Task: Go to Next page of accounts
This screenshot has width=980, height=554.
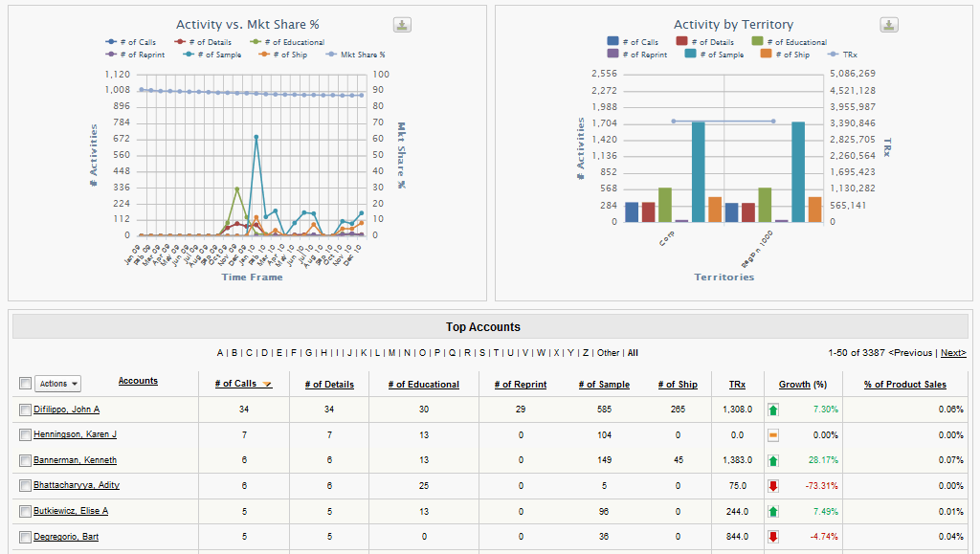Action: point(952,353)
